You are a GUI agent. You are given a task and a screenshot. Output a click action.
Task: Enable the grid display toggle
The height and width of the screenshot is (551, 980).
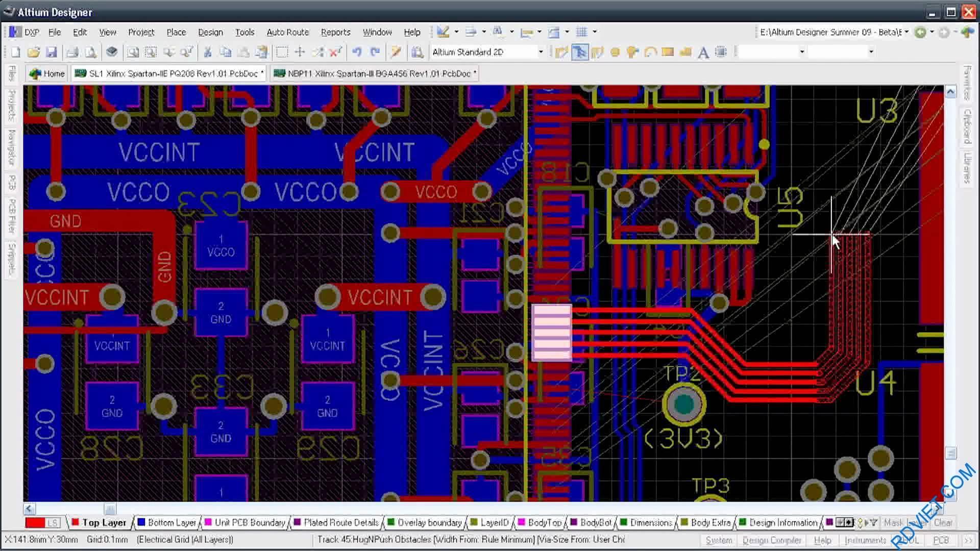click(x=582, y=32)
